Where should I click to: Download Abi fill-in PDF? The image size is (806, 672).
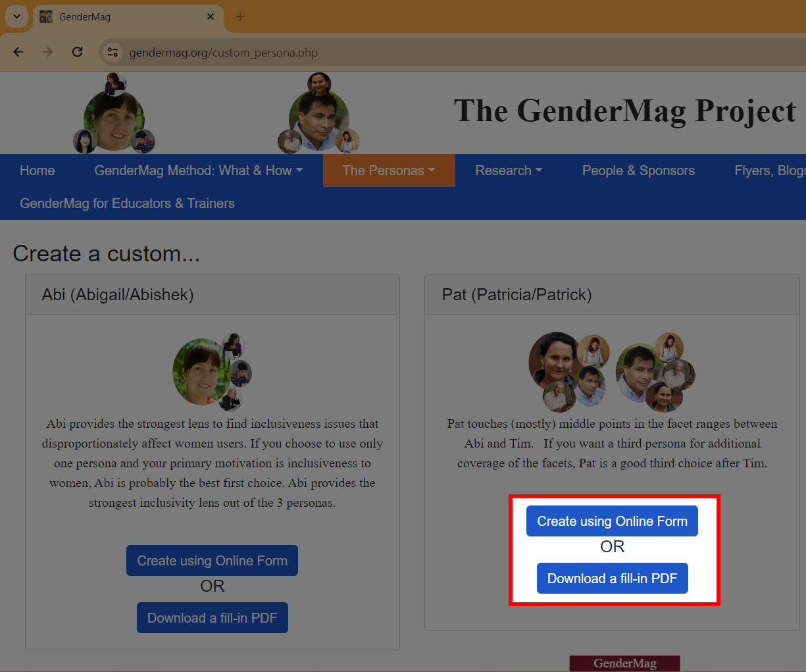212,618
